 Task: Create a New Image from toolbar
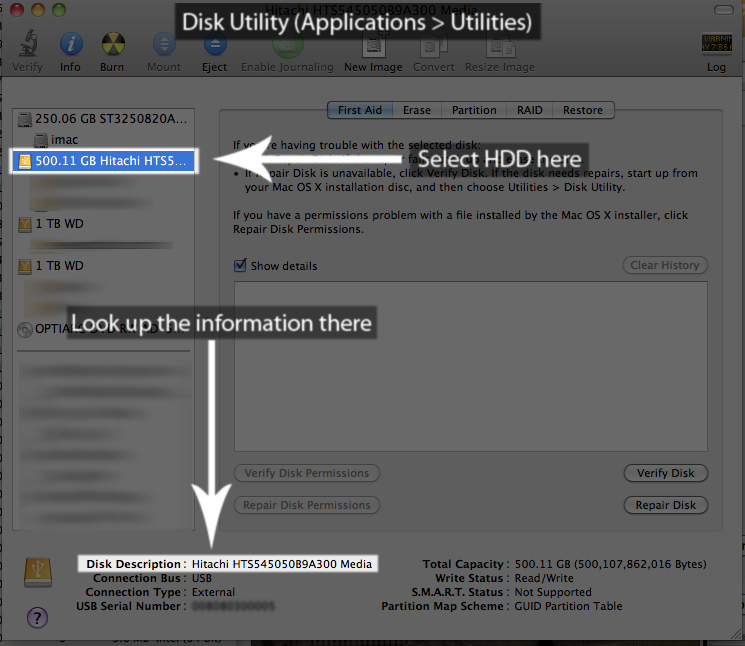coord(373,48)
